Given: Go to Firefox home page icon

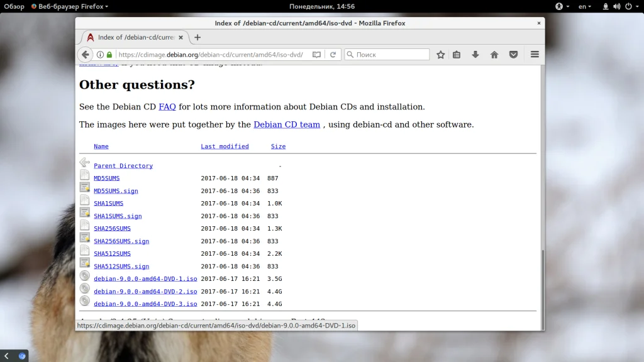Looking at the screenshot, I should click(x=494, y=55).
